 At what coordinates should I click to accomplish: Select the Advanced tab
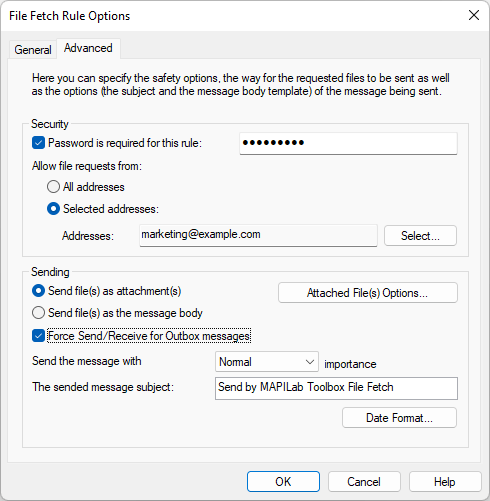[88, 48]
